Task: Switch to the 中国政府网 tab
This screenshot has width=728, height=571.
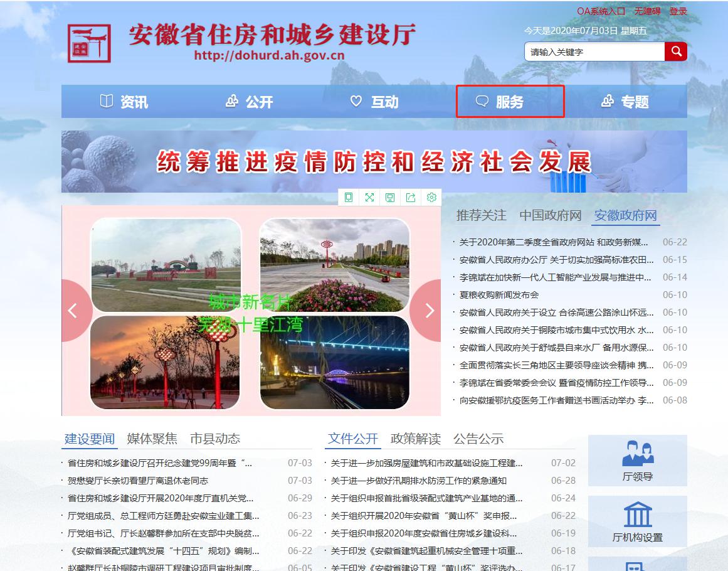Action: point(550,215)
